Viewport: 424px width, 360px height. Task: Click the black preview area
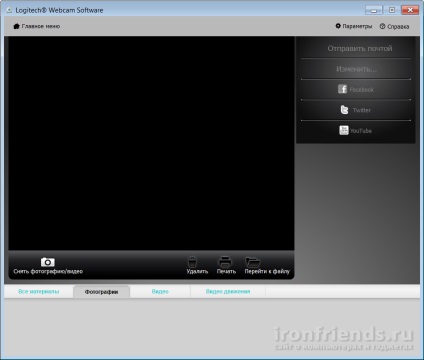(x=151, y=143)
